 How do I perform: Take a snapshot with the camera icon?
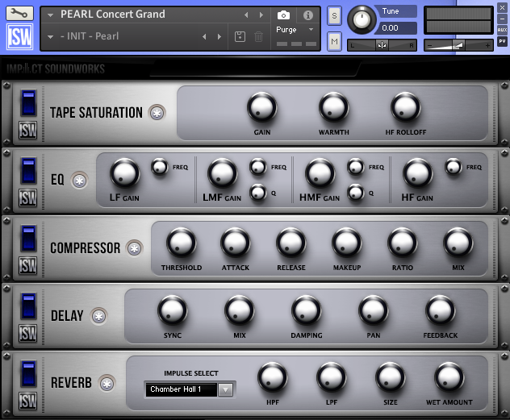[283, 15]
